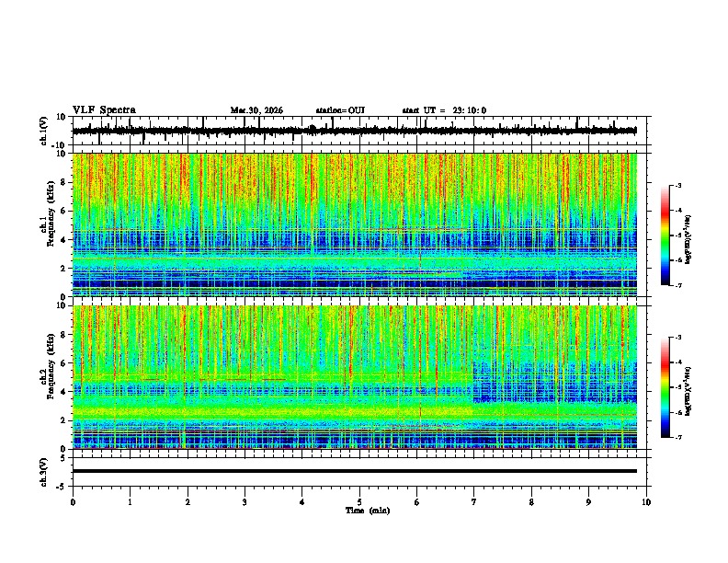Click the '5' tick of ch.3 voltage axis
Viewport: 728px width, 563px height.
click(64, 458)
